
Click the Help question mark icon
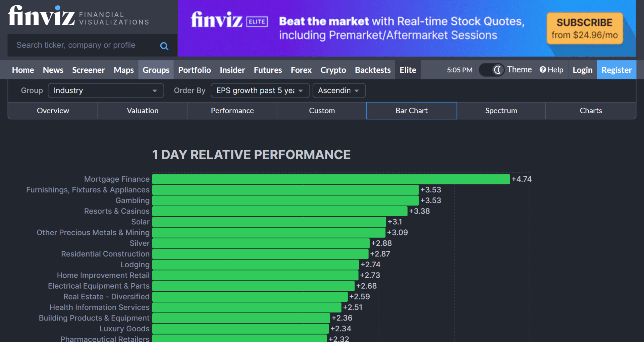542,70
